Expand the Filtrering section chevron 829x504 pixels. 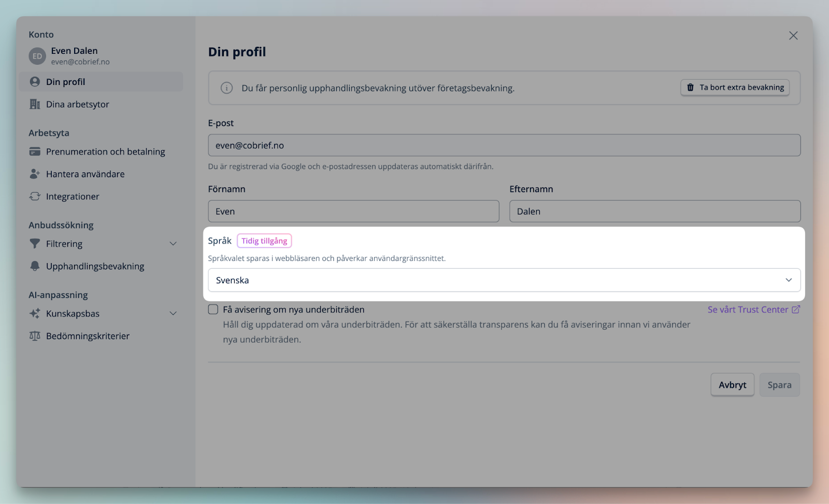173,244
